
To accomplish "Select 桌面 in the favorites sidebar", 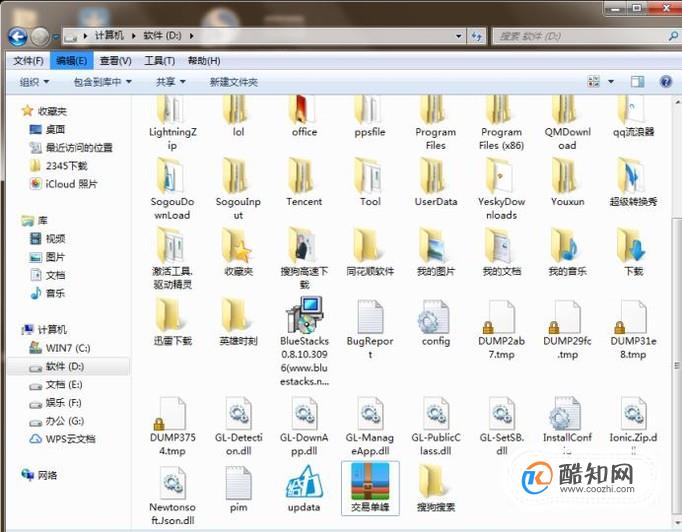I will pyautogui.click(x=47, y=130).
